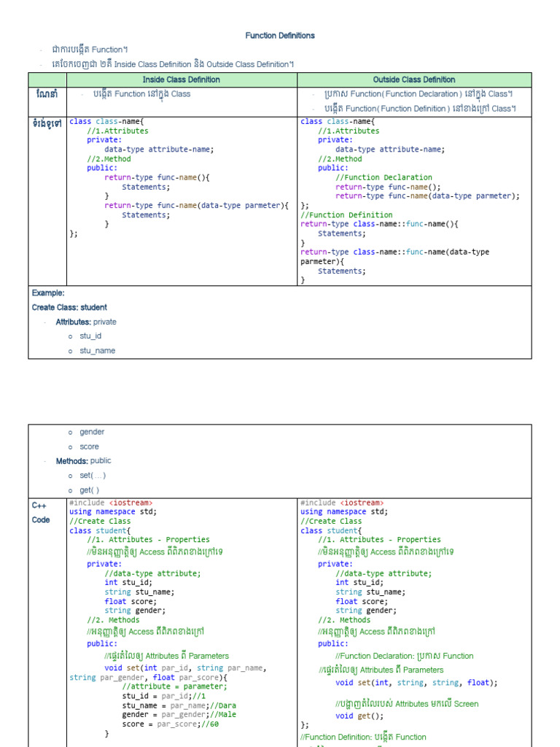Viewport: 560px width, 747px height.
Task: Click the 'return-type class-name::func-name(){' line
Action: point(379,224)
